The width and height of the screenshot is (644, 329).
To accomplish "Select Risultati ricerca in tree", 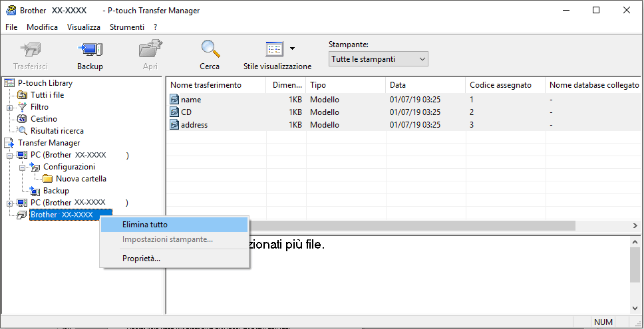I will (57, 131).
